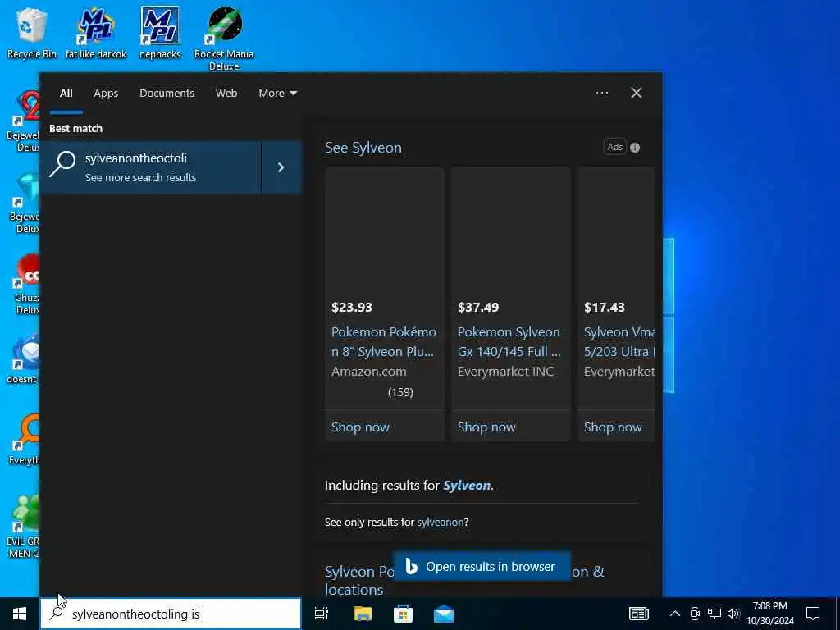Click the Meet Now tray icon
This screenshot has height=630, width=840.
(695, 614)
